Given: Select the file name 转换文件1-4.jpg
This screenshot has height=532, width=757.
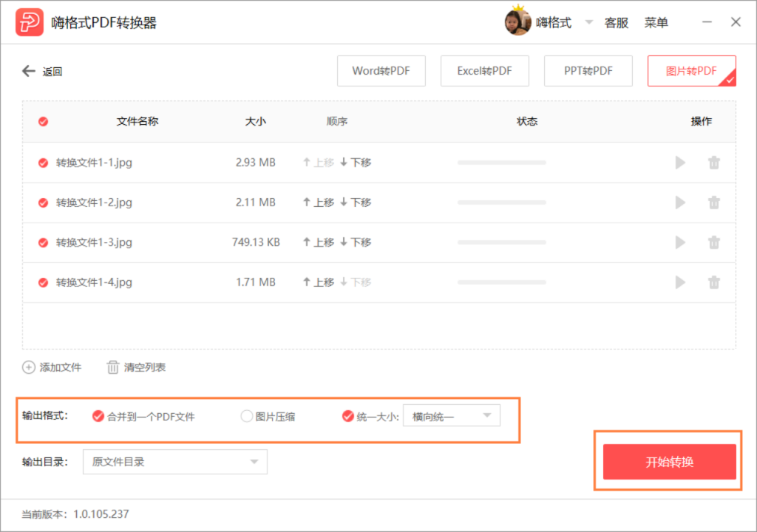Looking at the screenshot, I should click(94, 282).
